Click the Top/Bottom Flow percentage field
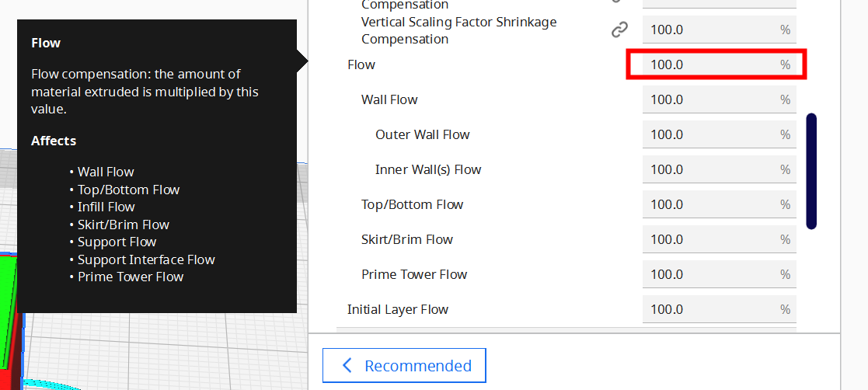The width and height of the screenshot is (868, 390). click(719, 204)
